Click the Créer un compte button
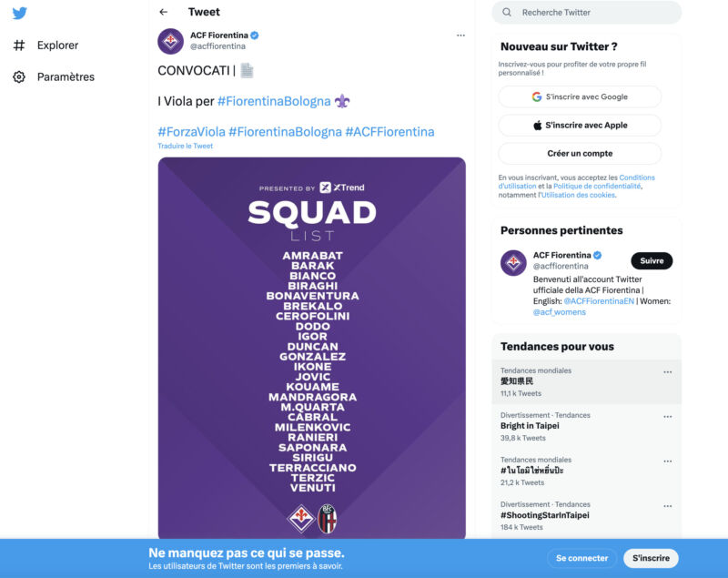728x578 pixels. [580, 153]
